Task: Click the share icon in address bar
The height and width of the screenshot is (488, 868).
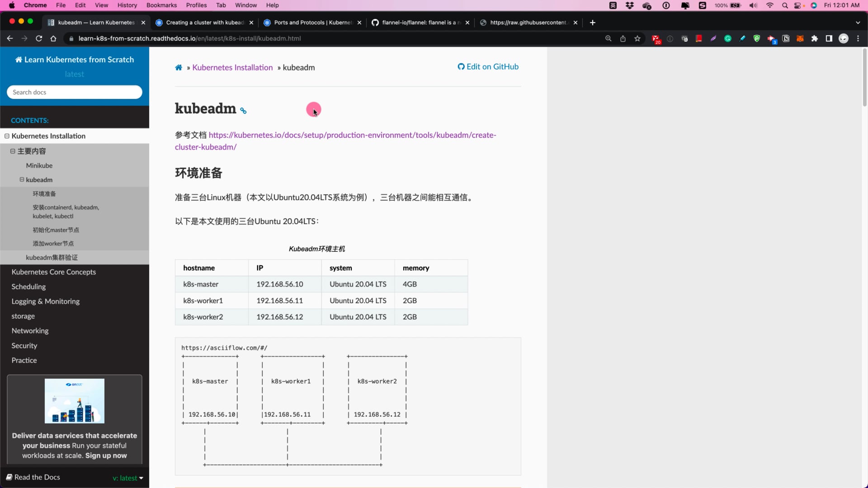Action: pos(623,38)
